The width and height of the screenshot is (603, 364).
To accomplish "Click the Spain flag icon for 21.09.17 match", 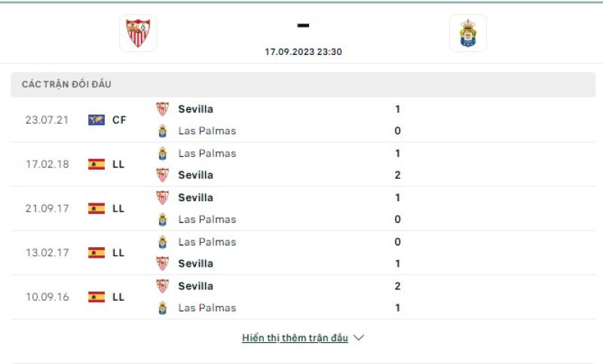I will coord(96,209).
